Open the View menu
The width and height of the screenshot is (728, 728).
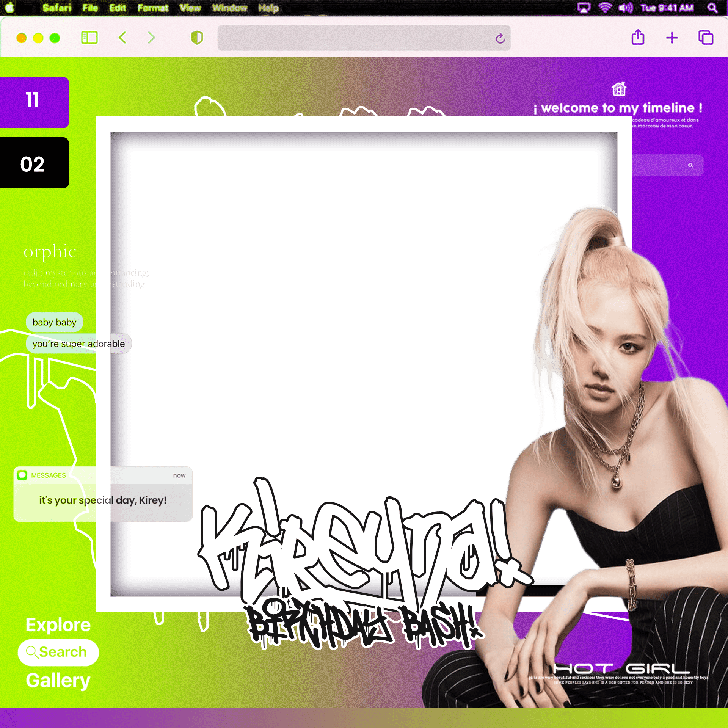click(x=190, y=8)
